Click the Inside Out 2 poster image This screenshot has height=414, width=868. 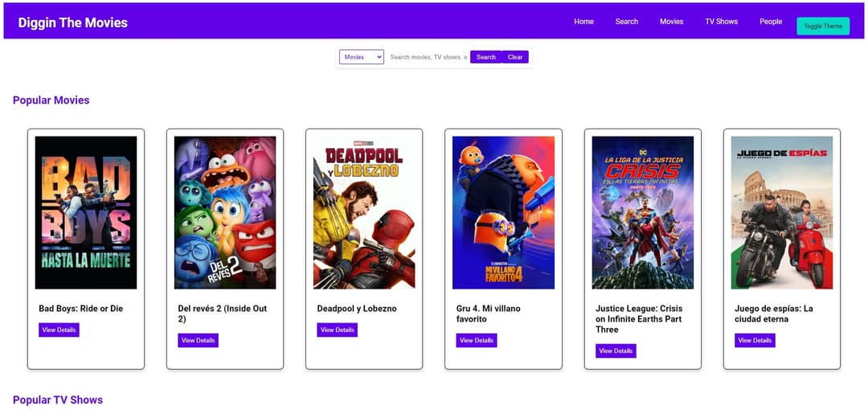(x=225, y=212)
